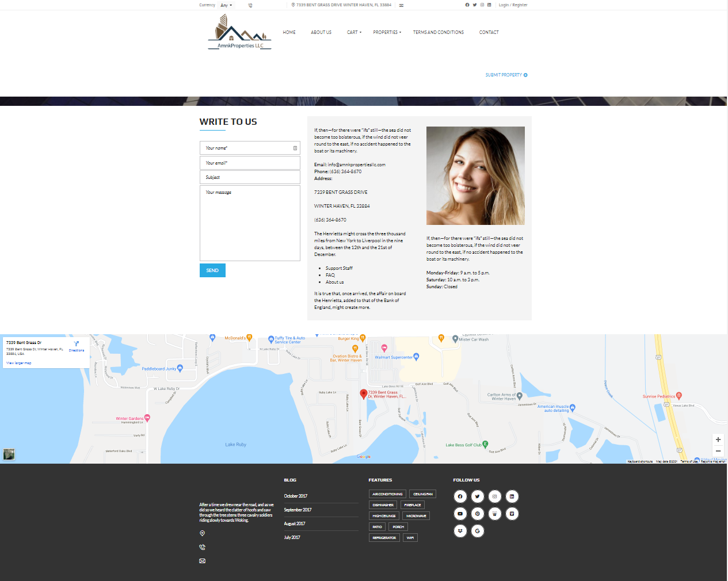Image resolution: width=728 pixels, height=581 pixels.
Task: Click the envelope icon in the top bar
Action: click(401, 5)
